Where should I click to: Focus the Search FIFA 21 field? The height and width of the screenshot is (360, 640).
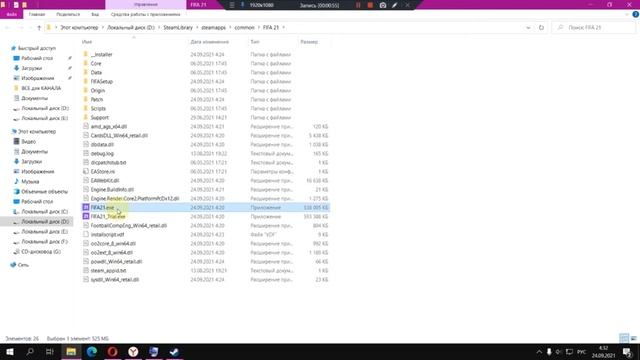(594, 27)
